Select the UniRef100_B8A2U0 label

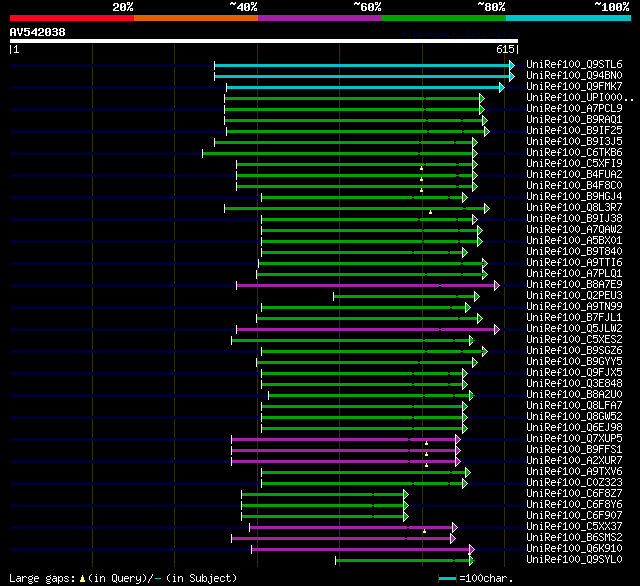click(x=574, y=395)
